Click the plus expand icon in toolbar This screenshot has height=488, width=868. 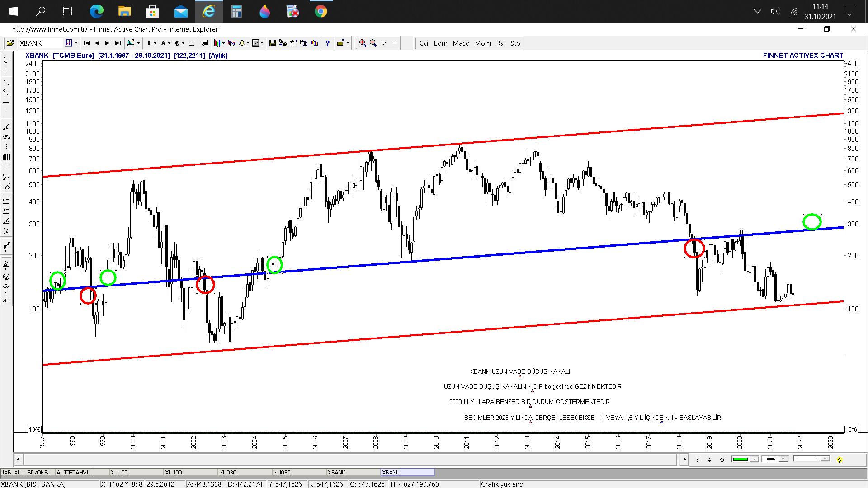click(384, 43)
